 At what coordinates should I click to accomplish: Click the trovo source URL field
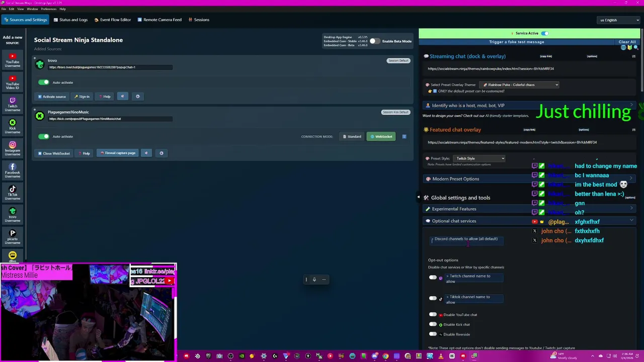(110, 67)
